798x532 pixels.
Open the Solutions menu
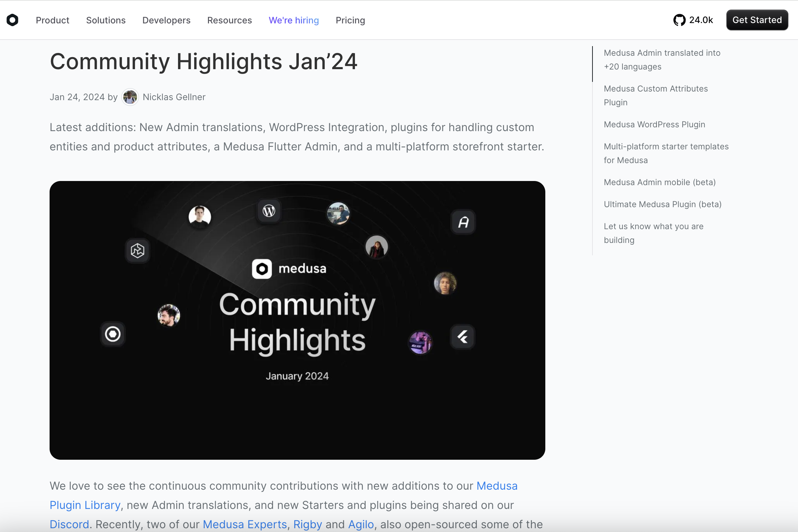coord(106,20)
